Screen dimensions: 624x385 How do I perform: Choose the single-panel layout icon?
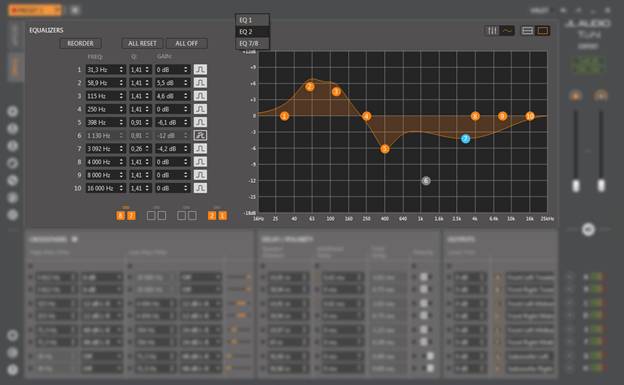[x=542, y=31]
